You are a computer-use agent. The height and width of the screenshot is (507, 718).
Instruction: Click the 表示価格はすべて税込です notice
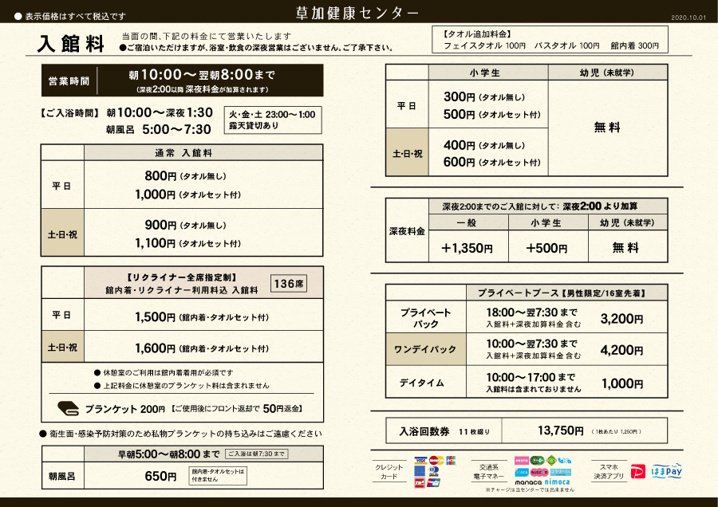coord(70,16)
